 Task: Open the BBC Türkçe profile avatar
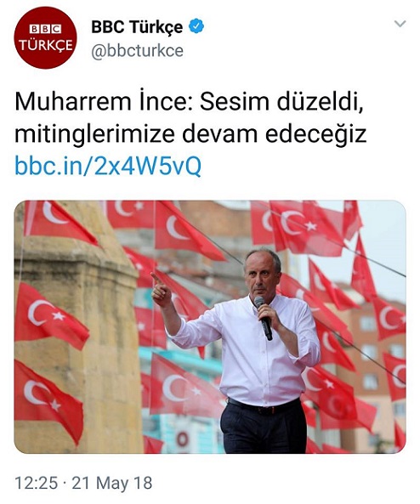click(x=45, y=37)
